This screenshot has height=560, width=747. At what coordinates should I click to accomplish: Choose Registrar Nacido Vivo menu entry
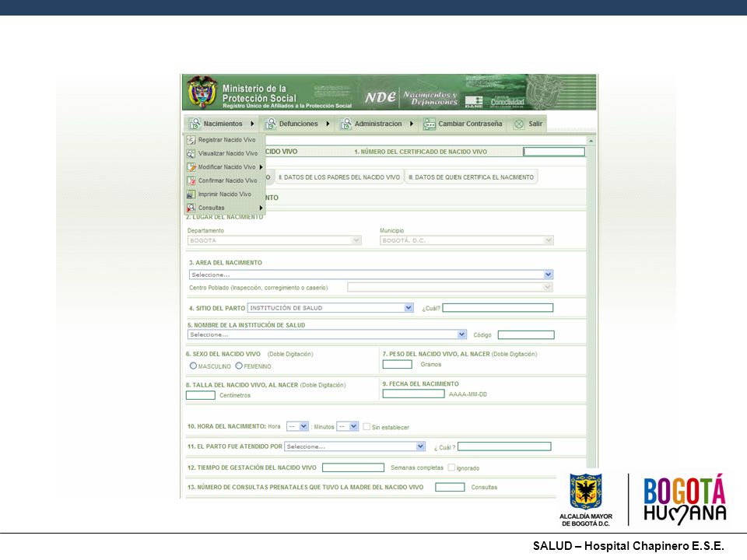(225, 140)
